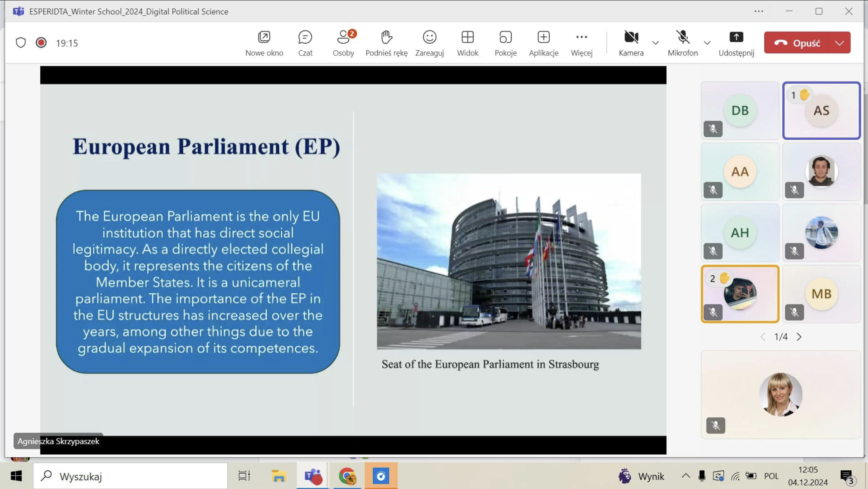Viewport: 868px width, 489px height.
Task: Go to next participants page arrow
Action: [x=799, y=337]
